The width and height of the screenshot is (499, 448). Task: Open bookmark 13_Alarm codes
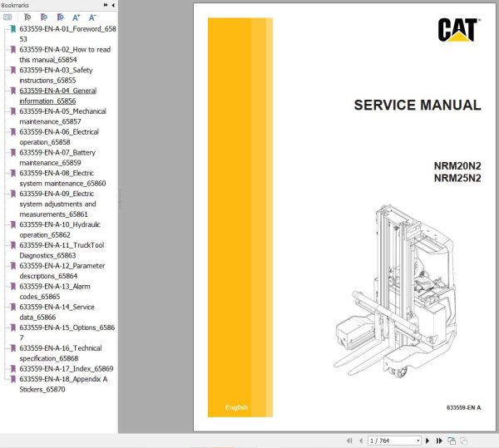coord(55,292)
